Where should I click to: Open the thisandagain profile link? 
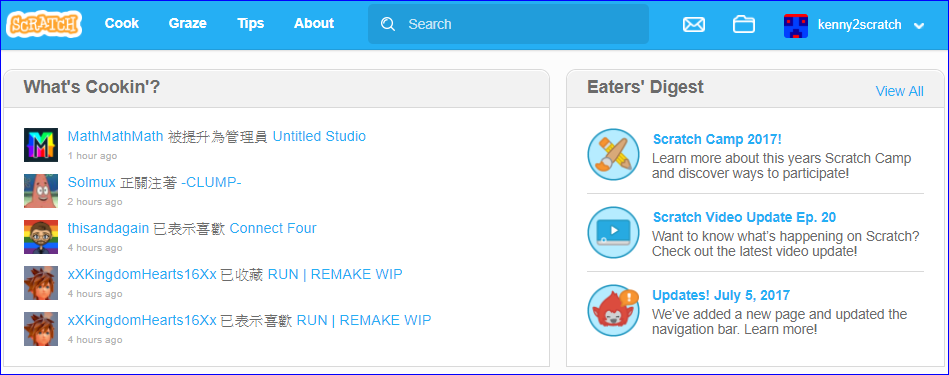pyautogui.click(x=108, y=228)
